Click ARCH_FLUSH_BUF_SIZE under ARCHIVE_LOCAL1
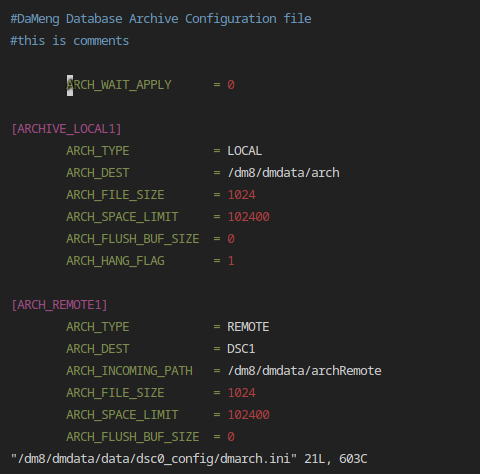Screen dimensions: 480x474 pos(133,239)
